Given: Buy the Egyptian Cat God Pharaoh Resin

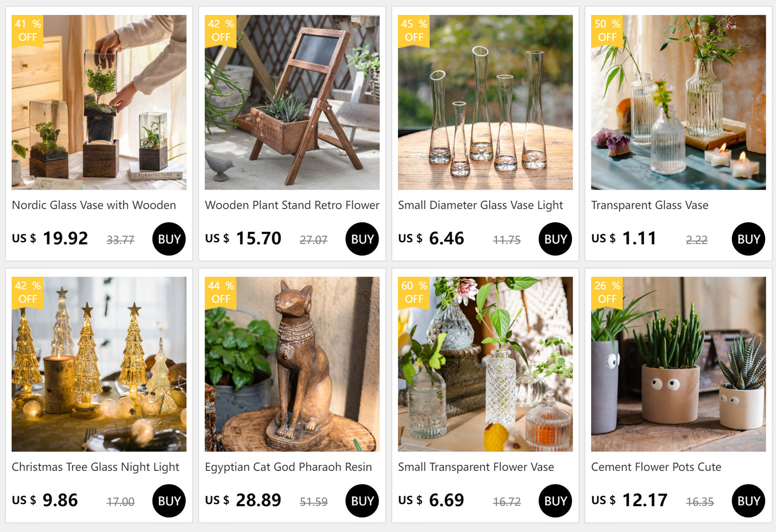Looking at the screenshot, I should 362,501.
